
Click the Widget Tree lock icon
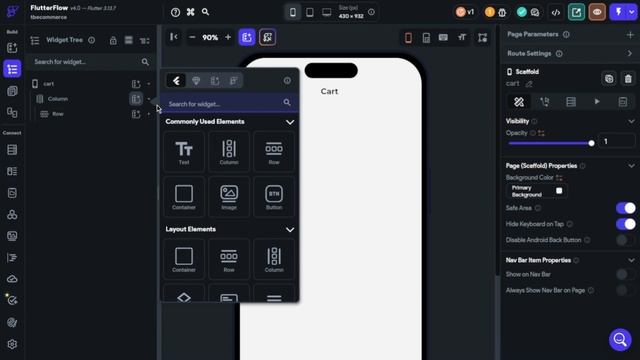coord(113,40)
